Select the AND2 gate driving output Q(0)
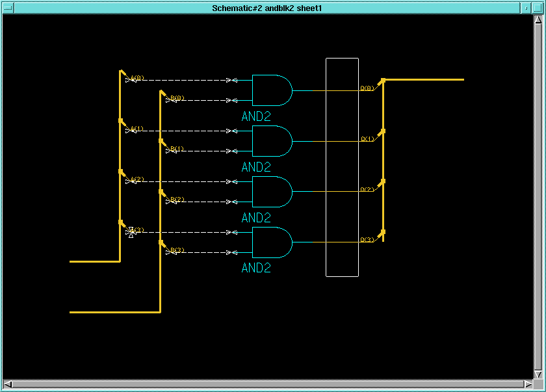The height and width of the screenshot is (392, 546). (272, 90)
